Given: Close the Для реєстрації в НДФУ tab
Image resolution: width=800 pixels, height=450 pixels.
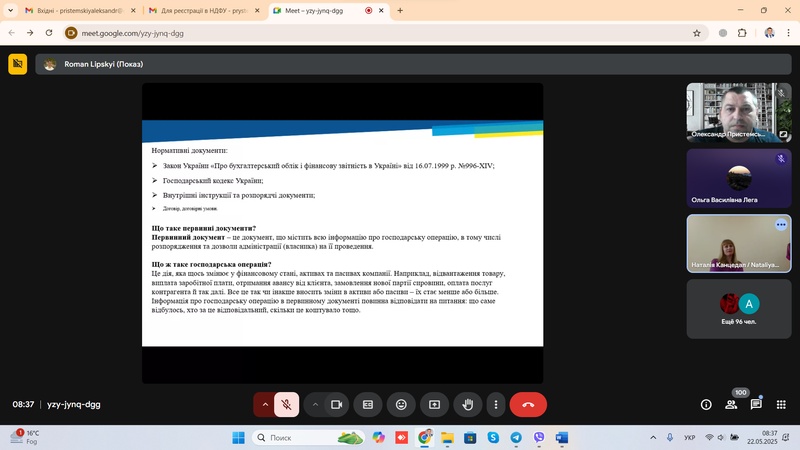Looking at the screenshot, I should pos(257,10).
